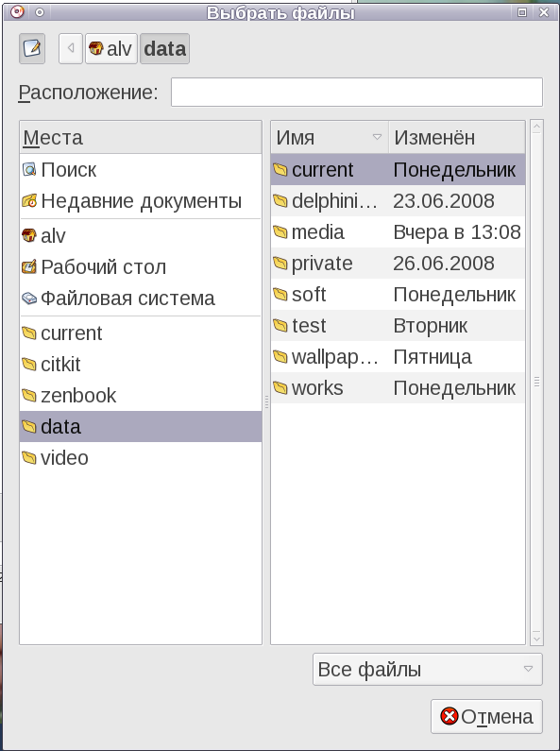Focus the Расположение location text field
The height and width of the screenshot is (751, 560).
click(x=357, y=92)
